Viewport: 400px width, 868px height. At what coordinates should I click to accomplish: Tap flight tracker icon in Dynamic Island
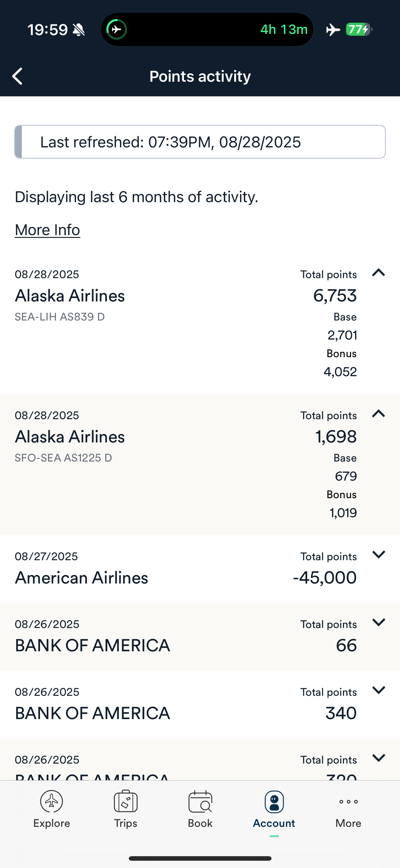tap(117, 29)
